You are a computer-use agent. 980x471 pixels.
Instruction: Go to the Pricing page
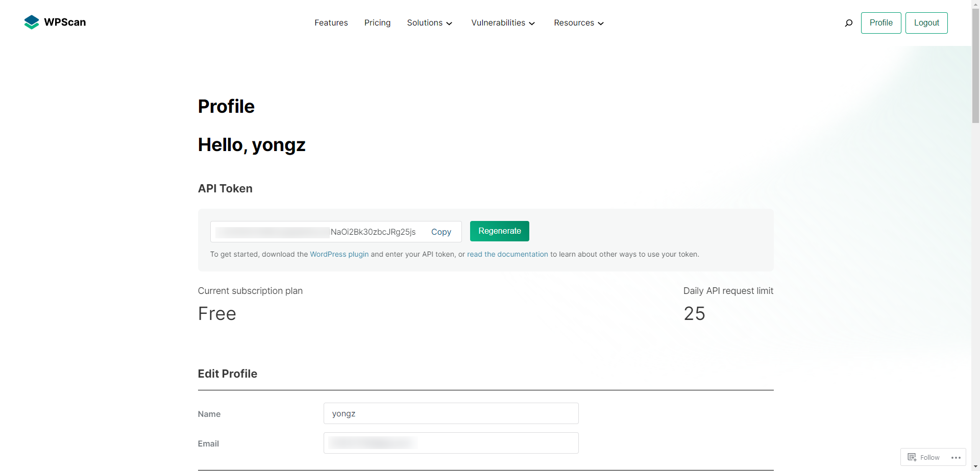point(377,23)
